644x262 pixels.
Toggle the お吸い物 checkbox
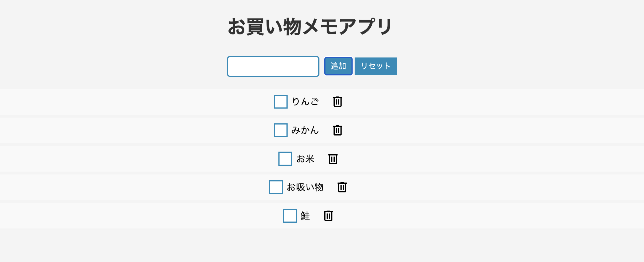(x=276, y=187)
